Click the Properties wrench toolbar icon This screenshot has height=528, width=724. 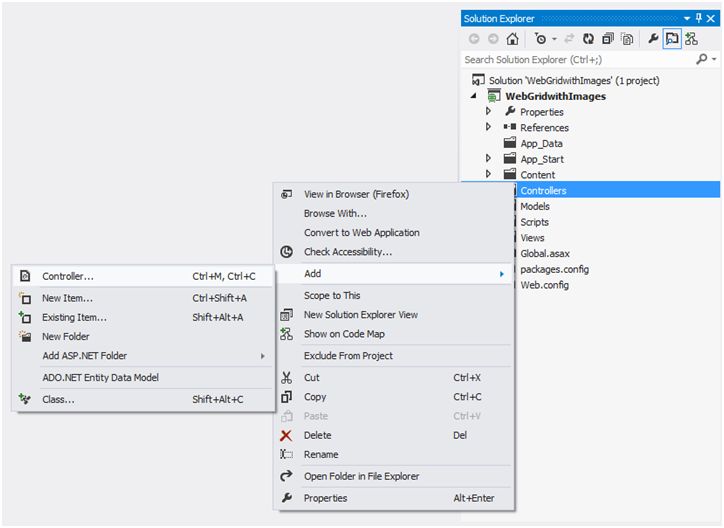click(x=652, y=39)
